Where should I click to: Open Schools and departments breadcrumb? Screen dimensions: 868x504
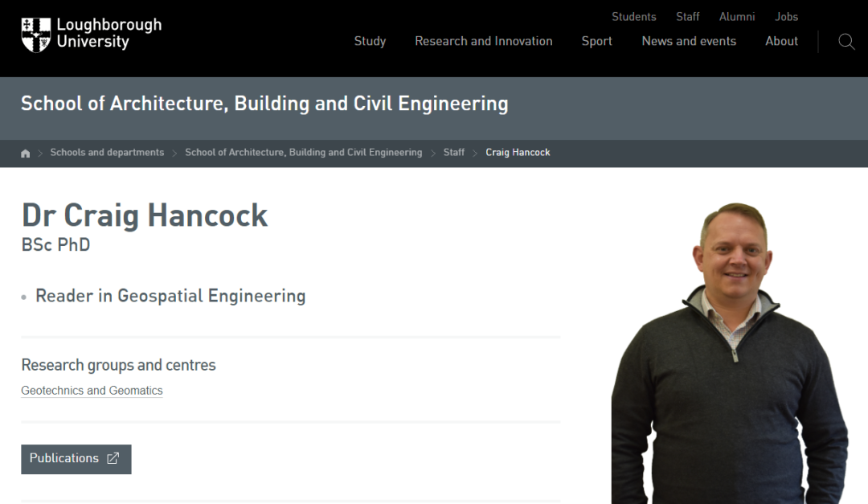click(x=107, y=152)
